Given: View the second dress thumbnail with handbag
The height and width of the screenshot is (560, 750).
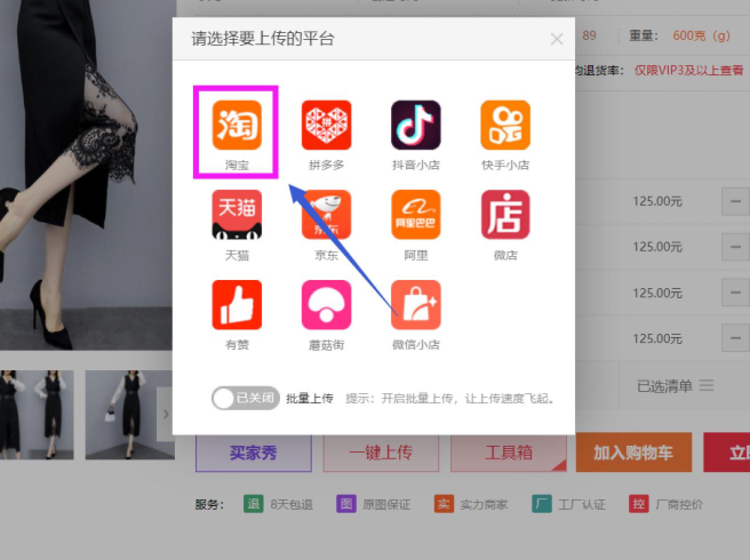Looking at the screenshot, I should coord(129,415).
